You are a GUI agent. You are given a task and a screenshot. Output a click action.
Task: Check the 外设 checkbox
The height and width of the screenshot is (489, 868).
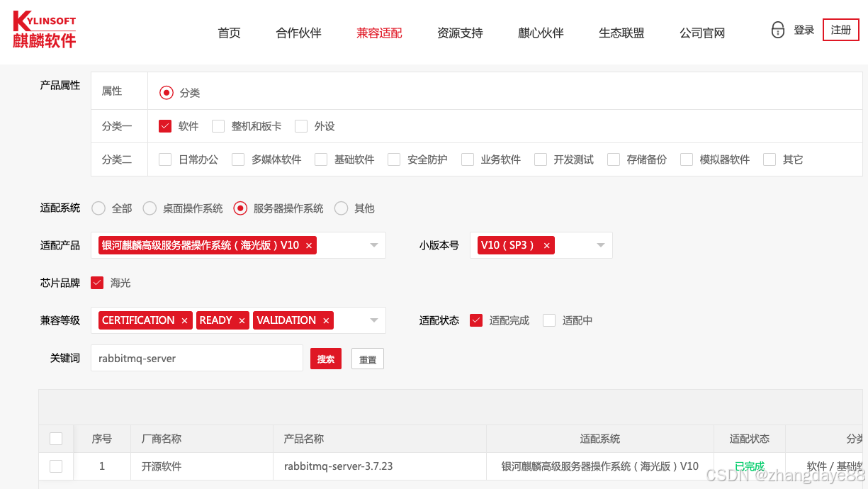pos(301,126)
